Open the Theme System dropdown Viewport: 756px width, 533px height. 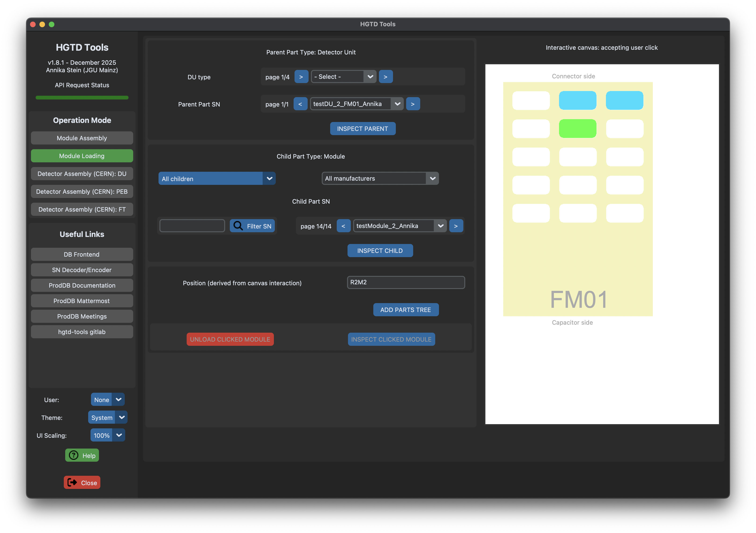[x=108, y=417]
